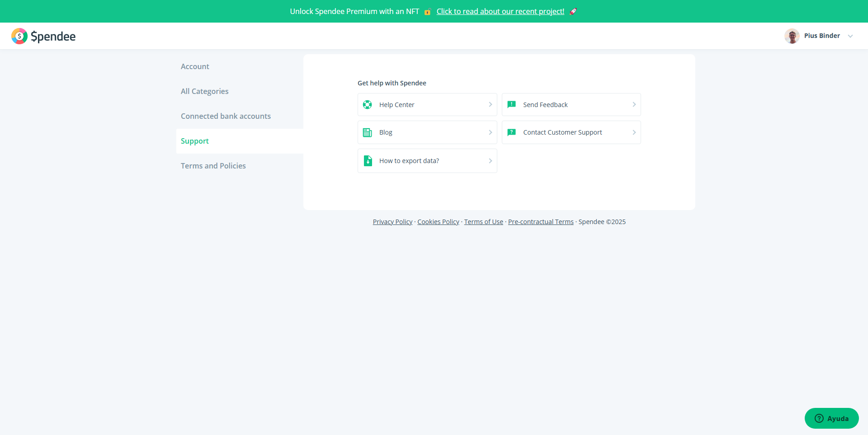Expand the user account dropdown arrow
Screen dimensions: 868x435
point(850,36)
